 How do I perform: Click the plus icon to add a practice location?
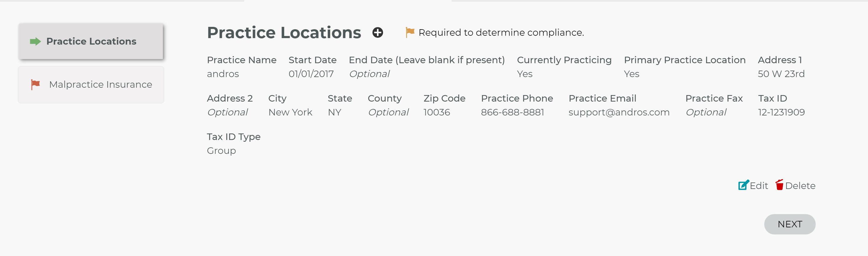tap(377, 32)
